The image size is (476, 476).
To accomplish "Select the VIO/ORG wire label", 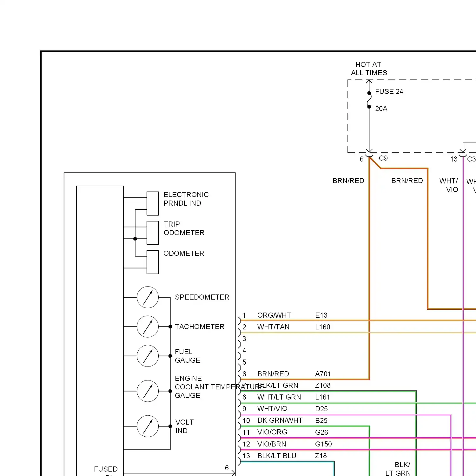I will pyautogui.click(x=272, y=432).
